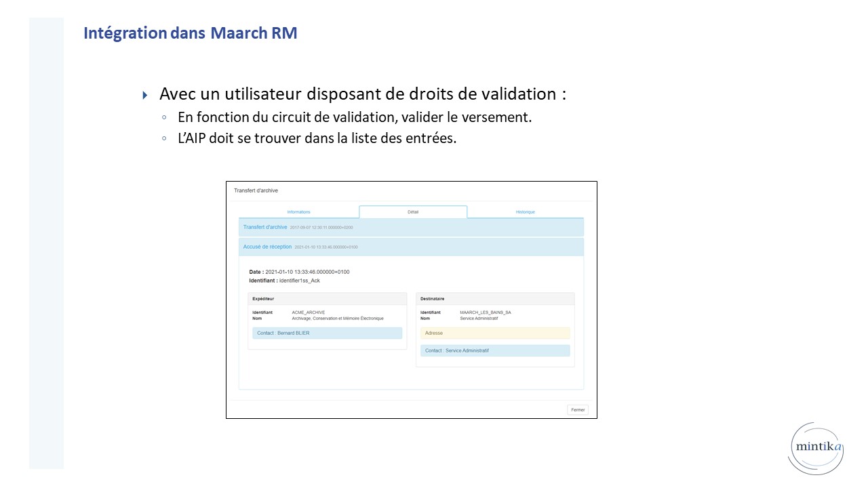This screenshot has height=488, width=868.
Task: Select the ACME_ARCHIVE identifier text
Action: (309, 312)
